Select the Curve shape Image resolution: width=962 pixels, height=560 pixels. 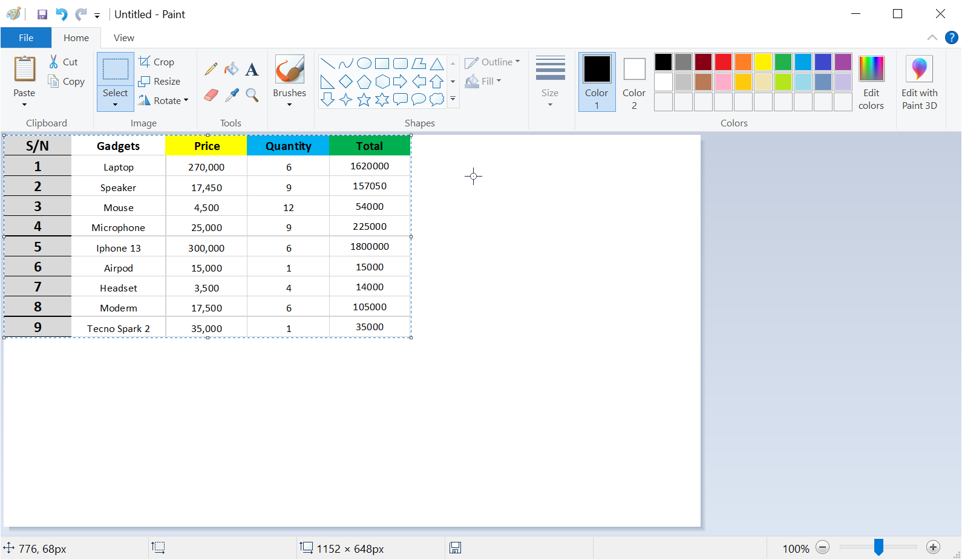pyautogui.click(x=345, y=63)
